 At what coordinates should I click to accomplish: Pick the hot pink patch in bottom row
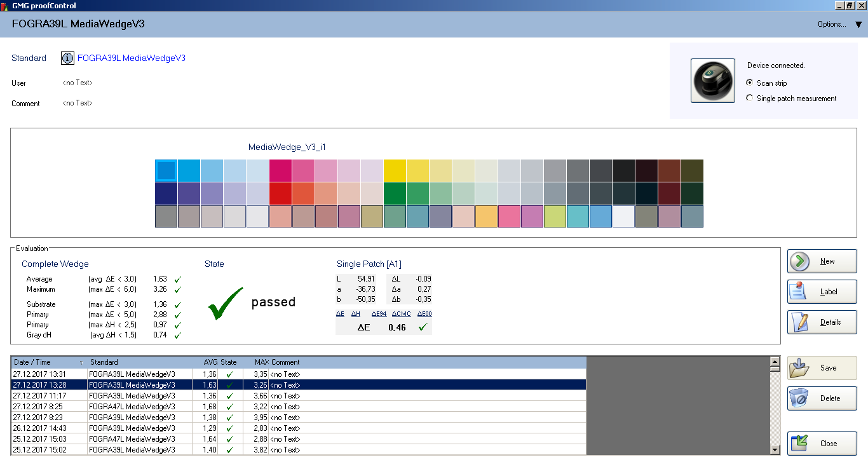(x=509, y=216)
